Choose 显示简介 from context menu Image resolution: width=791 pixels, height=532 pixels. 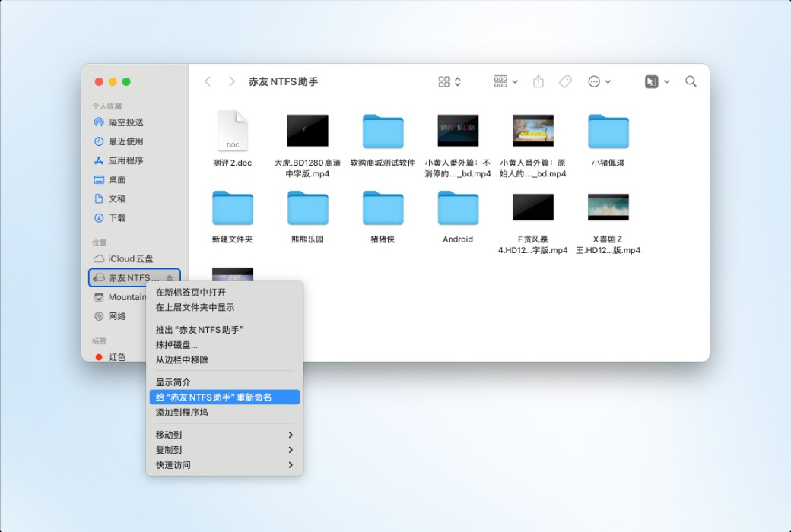[x=224, y=382]
